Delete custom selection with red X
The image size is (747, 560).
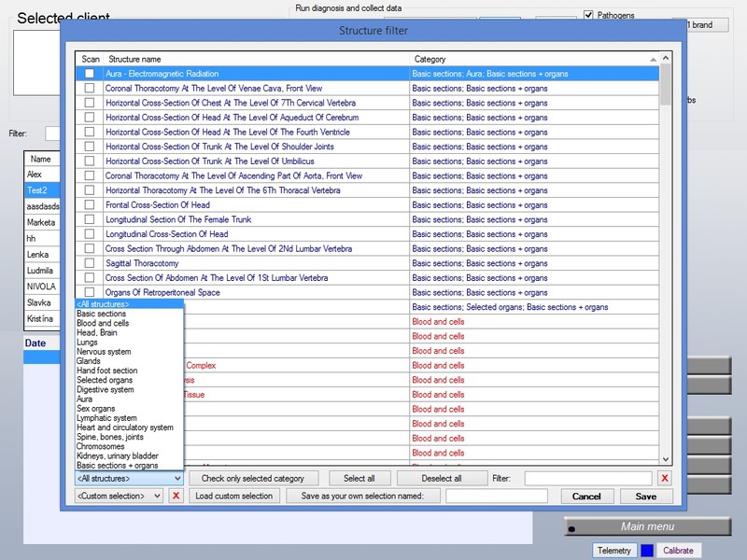176,496
